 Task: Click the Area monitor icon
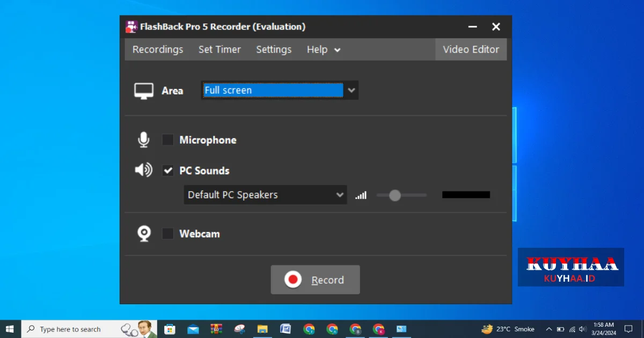[143, 91]
